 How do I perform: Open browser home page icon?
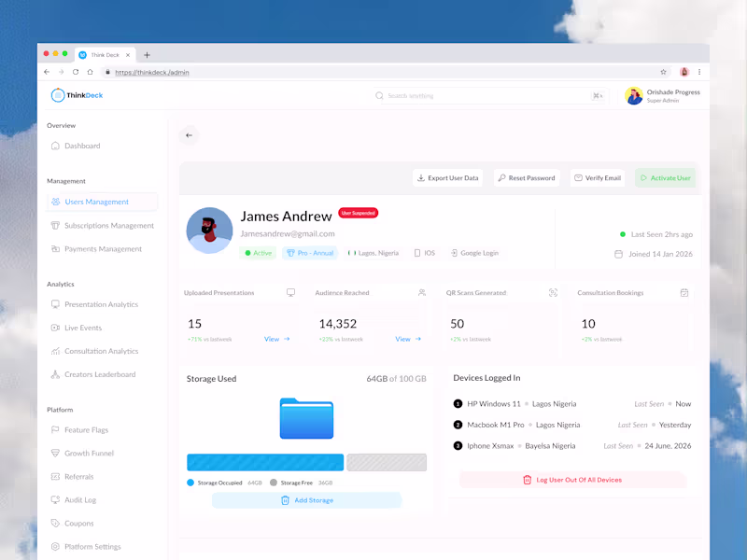(x=90, y=72)
